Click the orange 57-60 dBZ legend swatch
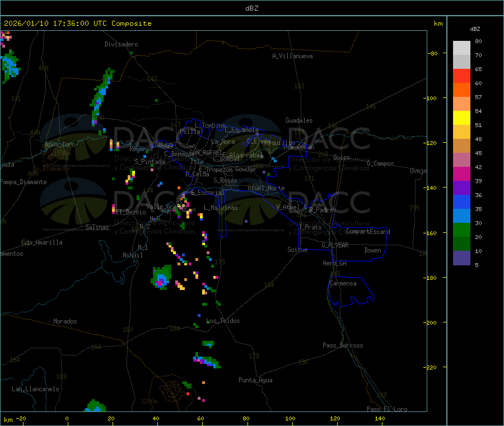 461,90
